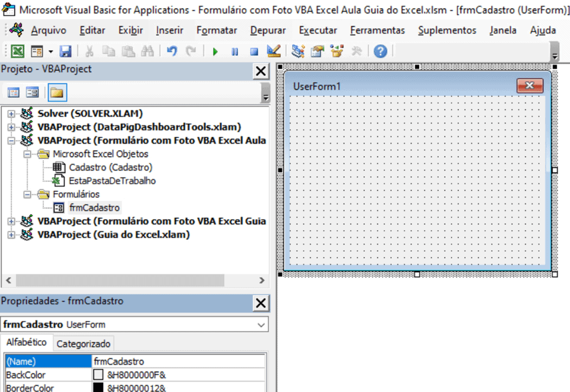Open the Arquivo menu

tap(49, 30)
